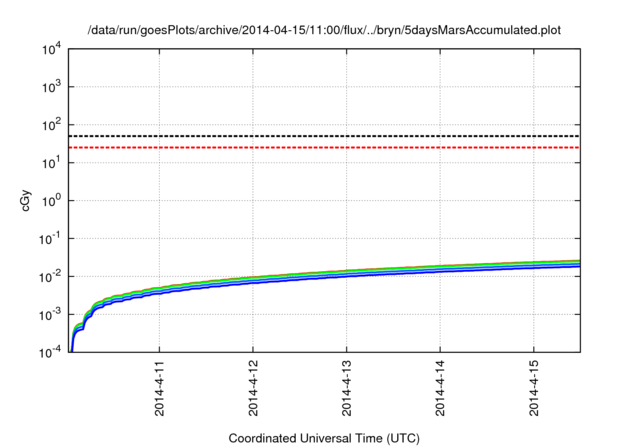
Task: Click the 10^-2 y-axis tick label
Action: [50, 277]
